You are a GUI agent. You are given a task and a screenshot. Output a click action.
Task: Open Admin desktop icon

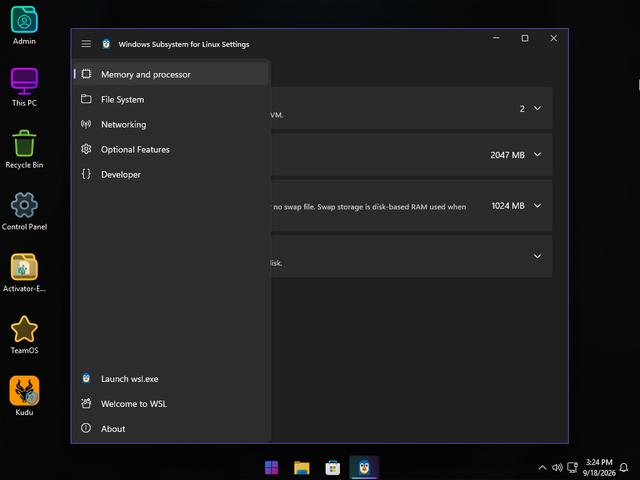click(x=24, y=25)
